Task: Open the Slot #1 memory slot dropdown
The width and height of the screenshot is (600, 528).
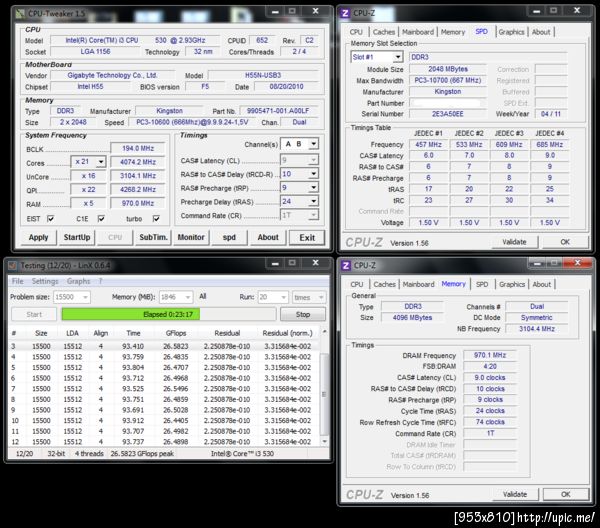Action: point(396,56)
